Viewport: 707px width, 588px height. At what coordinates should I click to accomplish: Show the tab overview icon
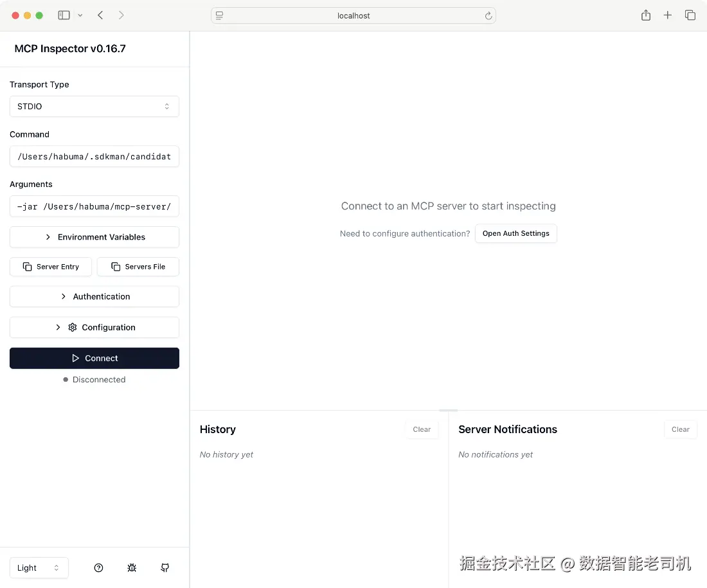pos(690,15)
